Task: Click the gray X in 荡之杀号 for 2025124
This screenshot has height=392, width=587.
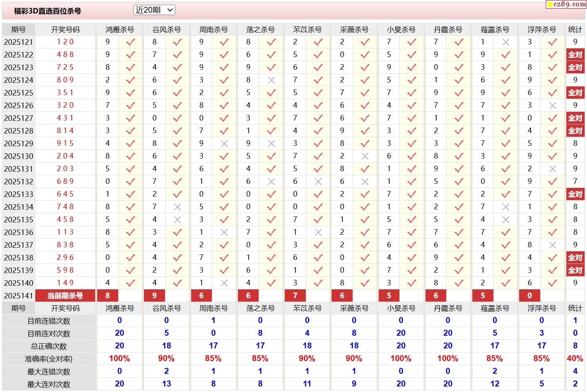Action: click(271, 80)
